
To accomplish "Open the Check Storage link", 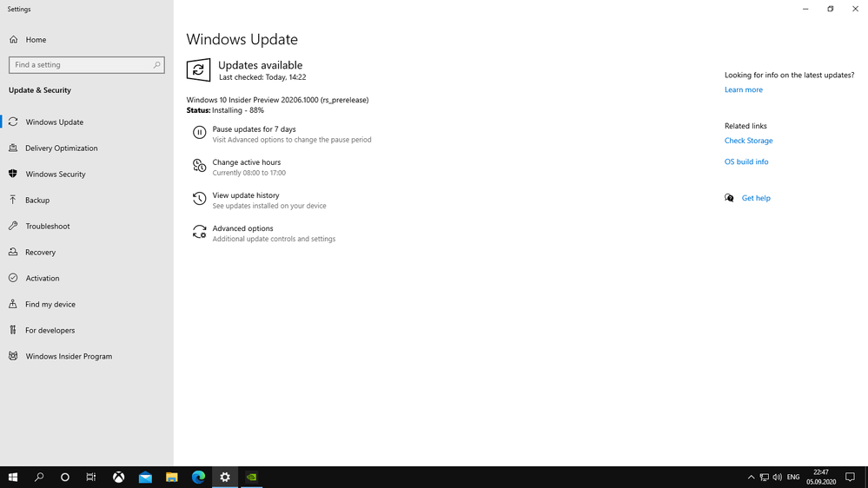I will [748, 141].
